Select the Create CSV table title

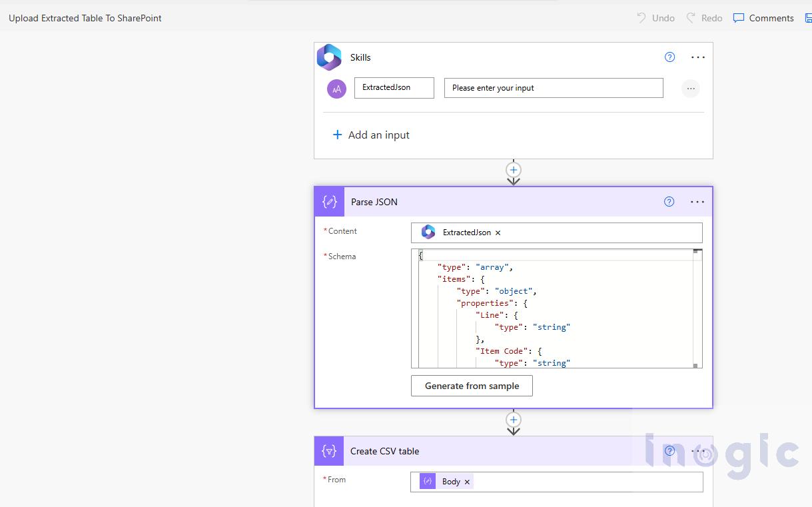pos(385,451)
